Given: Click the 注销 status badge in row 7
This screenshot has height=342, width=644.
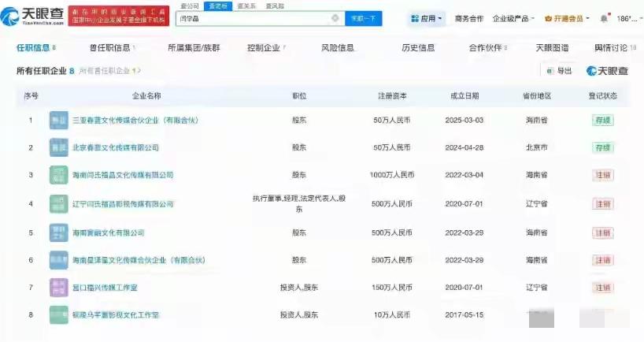Looking at the screenshot, I should pyautogui.click(x=603, y=288).
